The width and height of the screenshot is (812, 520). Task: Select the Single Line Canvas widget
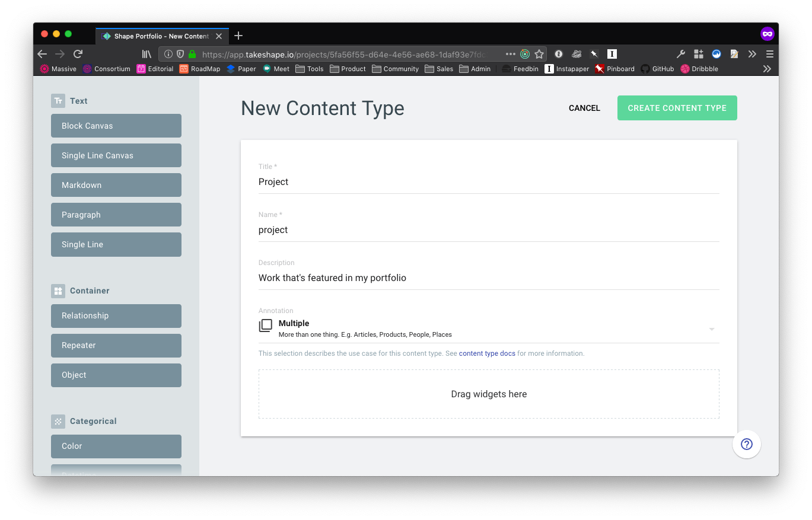click(x=116, y=155)
